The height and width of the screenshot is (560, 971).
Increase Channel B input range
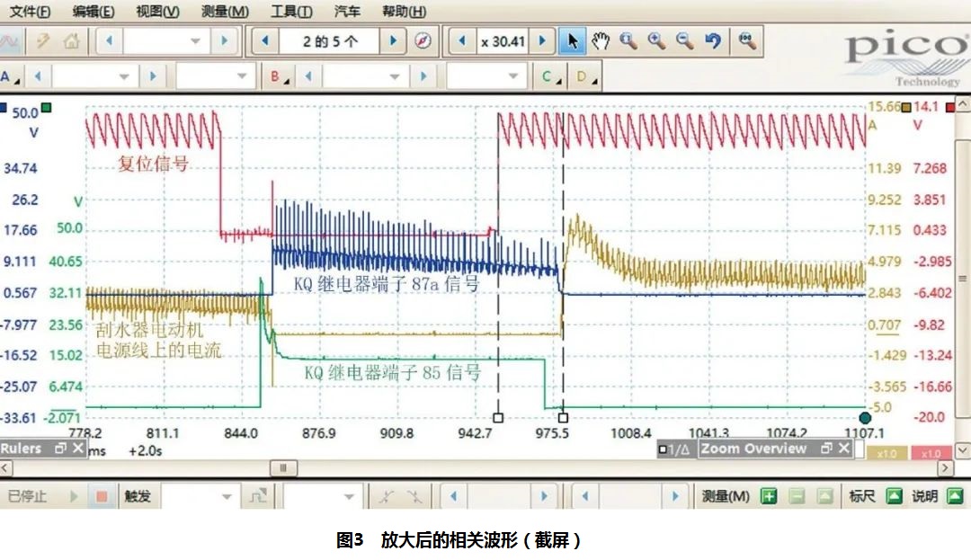423,76
